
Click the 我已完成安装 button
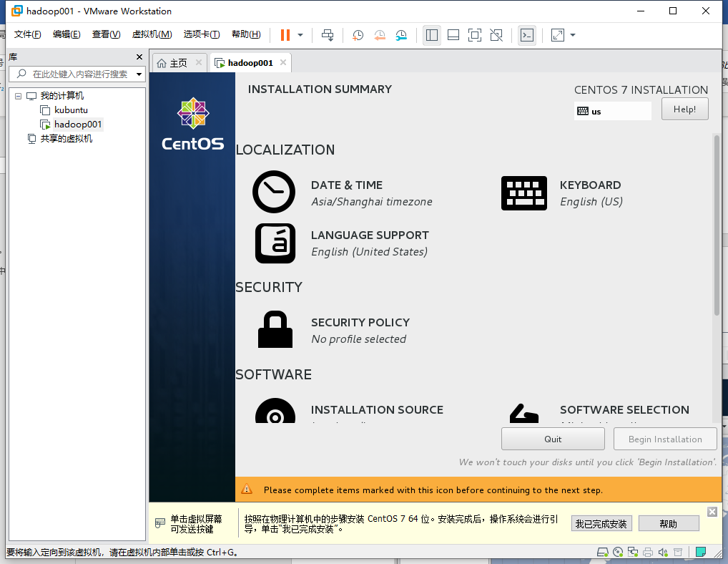tap(601, 524)
